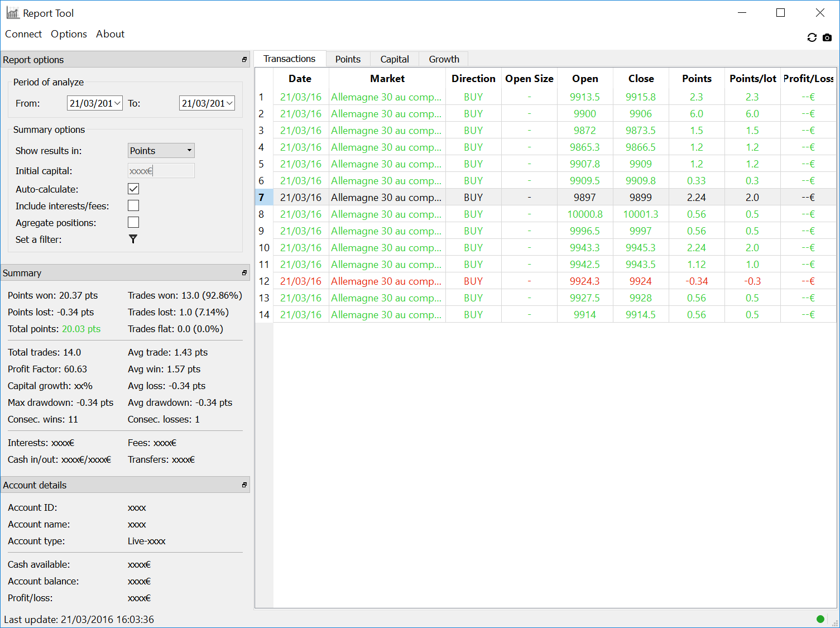Image resolution: width=840 pixels, height=628 pixels.
Task: Click the Initial capital input field
Action: (161, 171)
